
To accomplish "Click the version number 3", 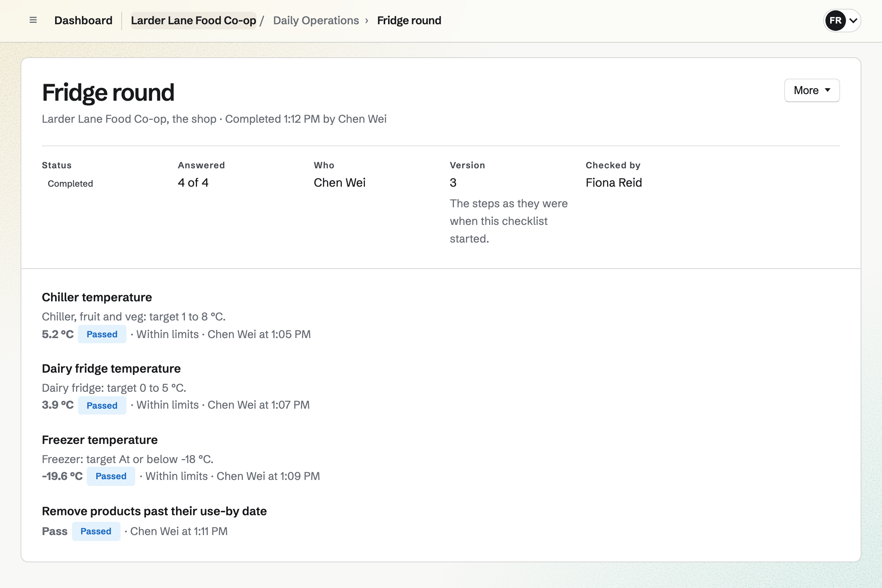I will pos(453,183).
